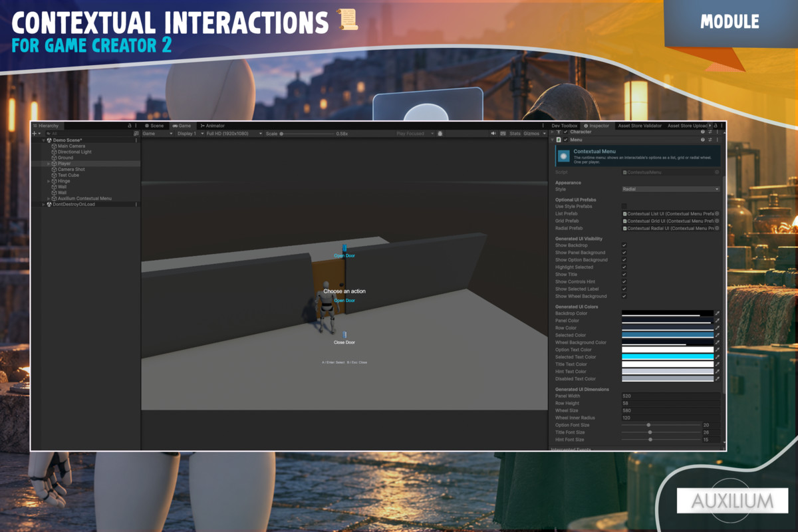Screen dimensions: 798x532
Task: Open the Style dropdown showing Radial
Action: point(670,190)
